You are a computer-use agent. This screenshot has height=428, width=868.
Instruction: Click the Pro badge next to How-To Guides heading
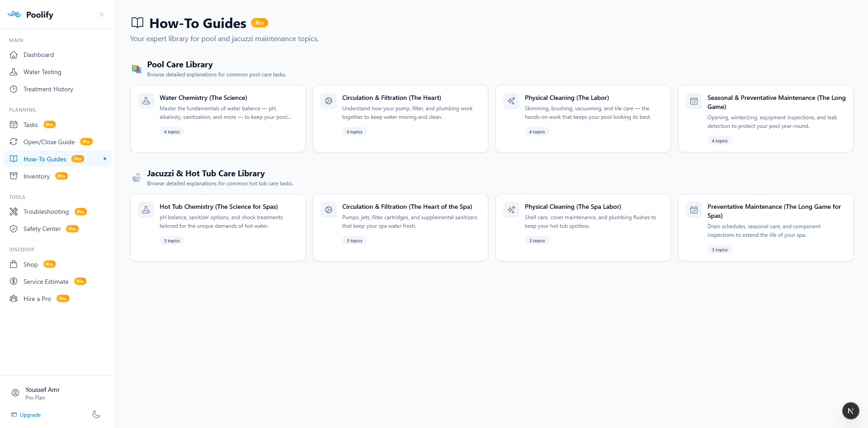pos(259,23)
